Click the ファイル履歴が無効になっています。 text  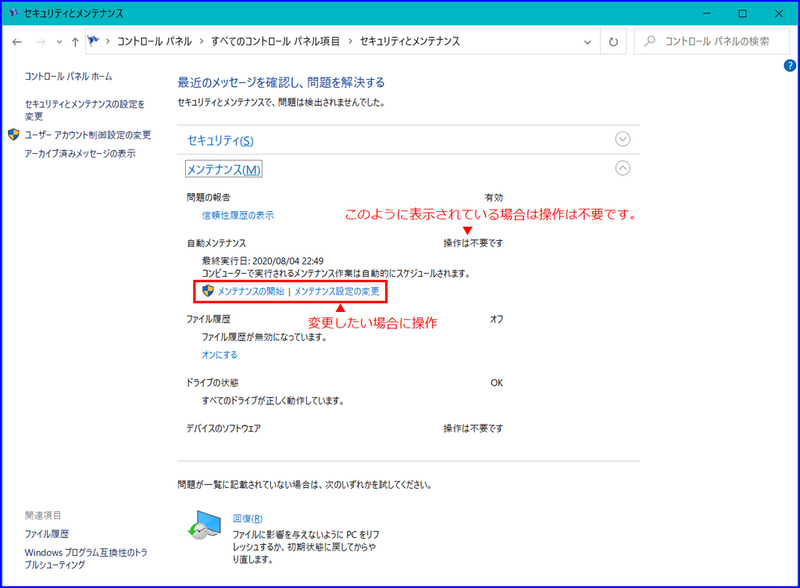click(264, 337)
